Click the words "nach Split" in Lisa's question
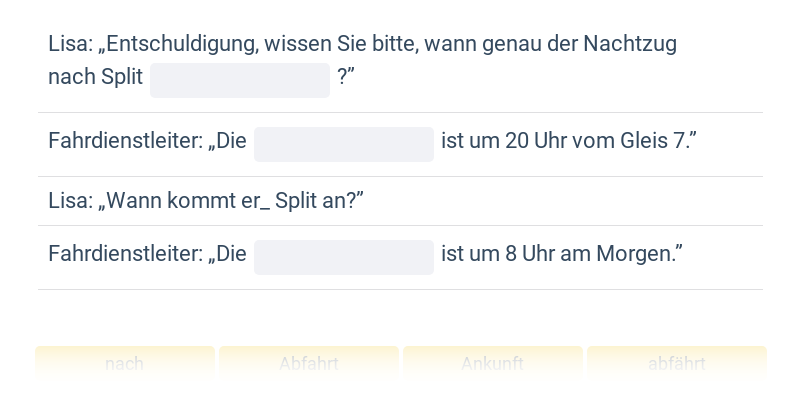The image size is (800, 400). click(x=95, y=77)
